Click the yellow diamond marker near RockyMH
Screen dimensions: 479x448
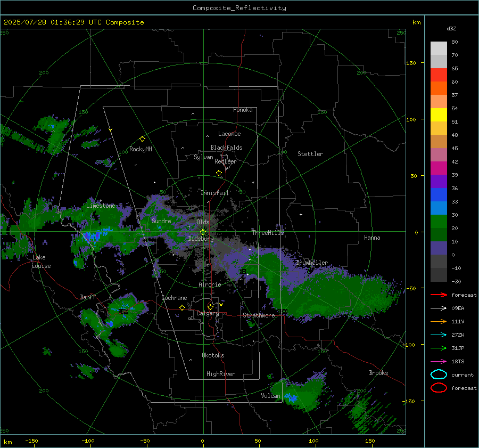142,139
